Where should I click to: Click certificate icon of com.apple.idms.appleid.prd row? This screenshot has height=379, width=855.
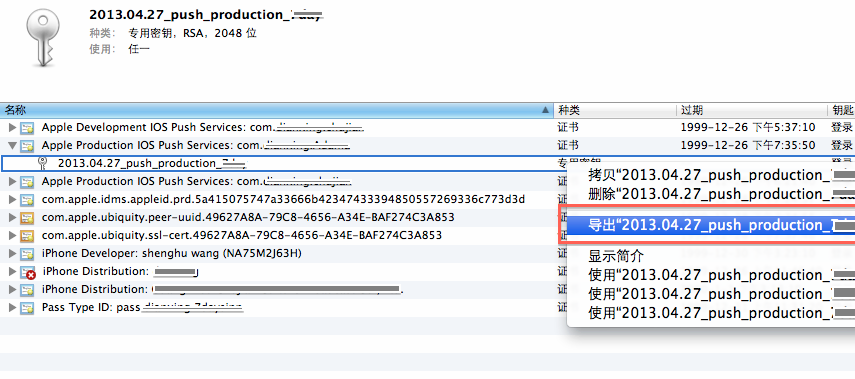(27, 200)
